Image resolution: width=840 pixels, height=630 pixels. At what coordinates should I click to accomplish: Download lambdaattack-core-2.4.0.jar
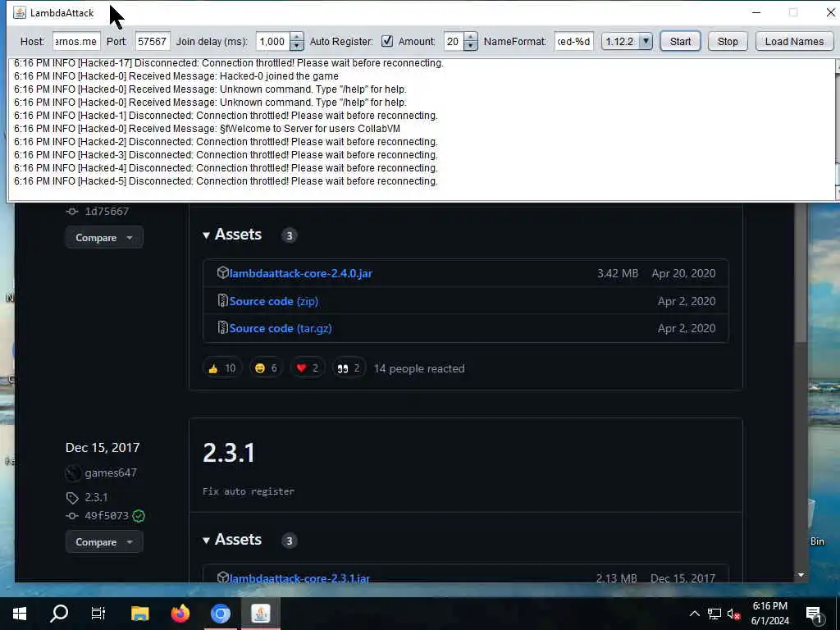(300, 273)
